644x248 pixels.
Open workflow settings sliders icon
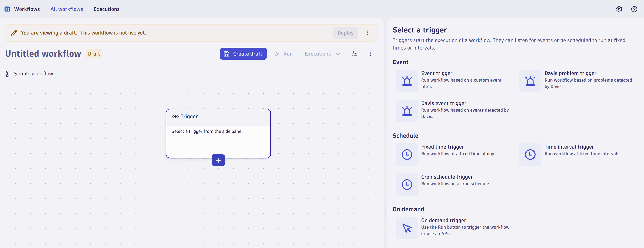coord(354,54)
